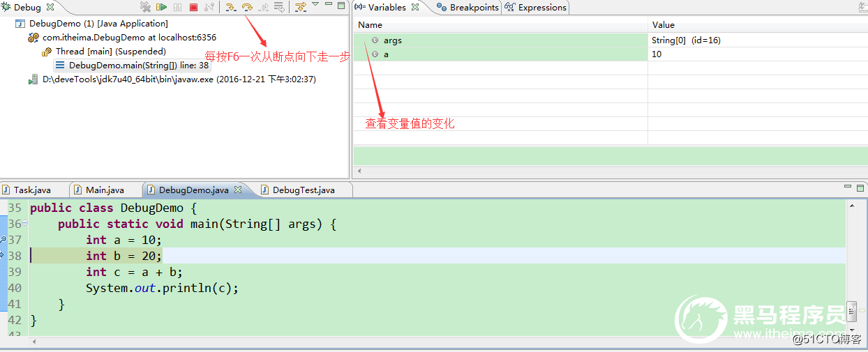This screenshot has width=868, height=352.
Task: Click editor vertical scrollbar up arrow
Action: tap(851, 206)
